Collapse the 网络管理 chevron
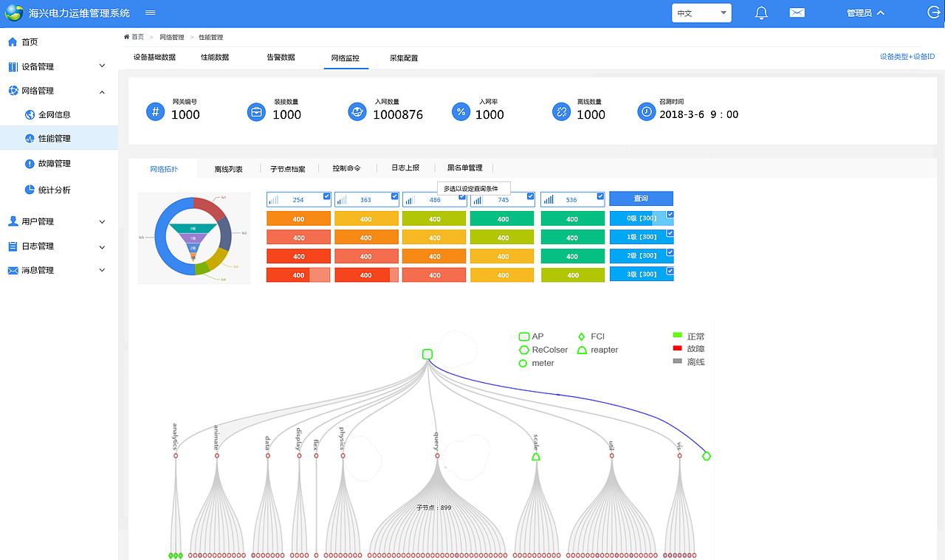The image size is (945, 560). tap(102, 91)
